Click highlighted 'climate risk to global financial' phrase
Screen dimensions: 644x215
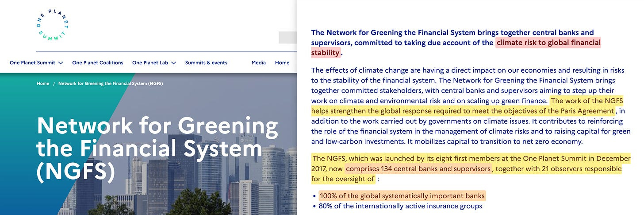(x=548, y=43)
